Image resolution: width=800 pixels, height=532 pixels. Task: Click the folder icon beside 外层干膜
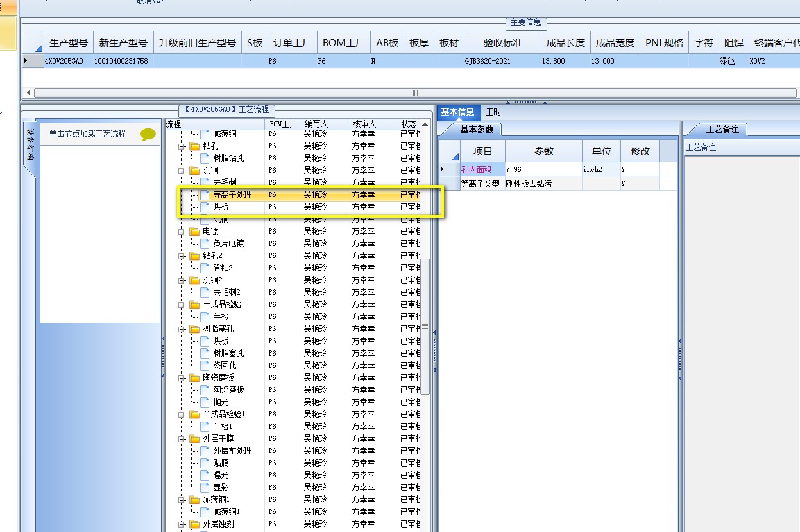[195, 438]
